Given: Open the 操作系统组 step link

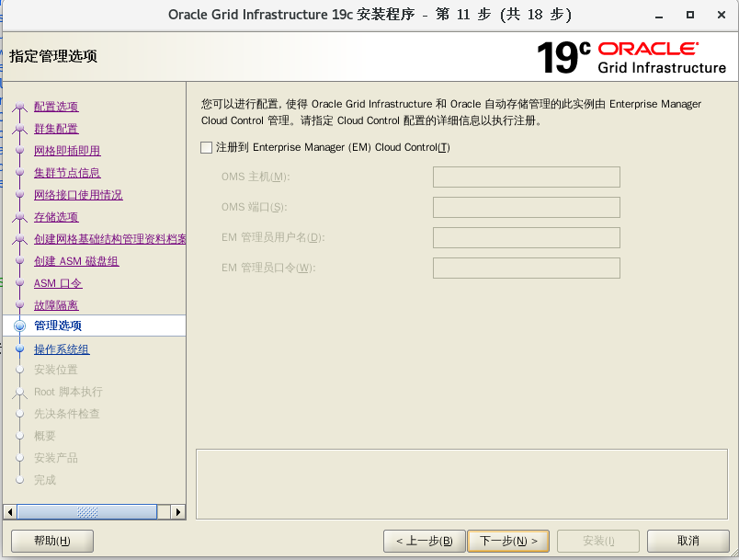Looking at the screenshot, I should [62, 349].
